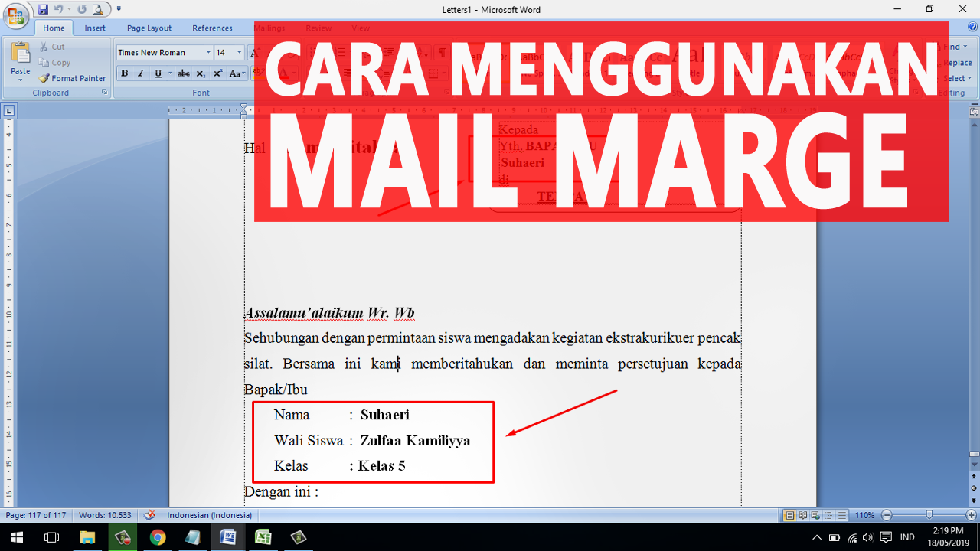The image size is (980, 551).
Task: Open the References ribbon tab
Action: click(x=212, y=28)
